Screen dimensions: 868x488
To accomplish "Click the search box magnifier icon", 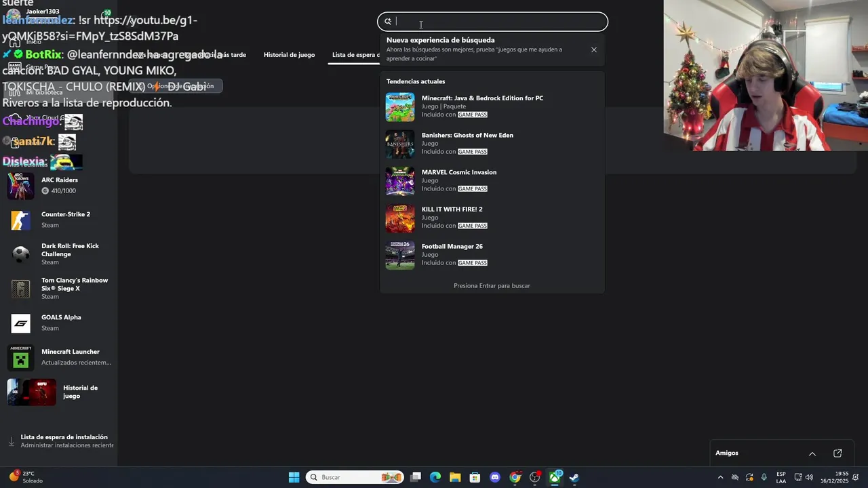I will (x=388, y=22).
